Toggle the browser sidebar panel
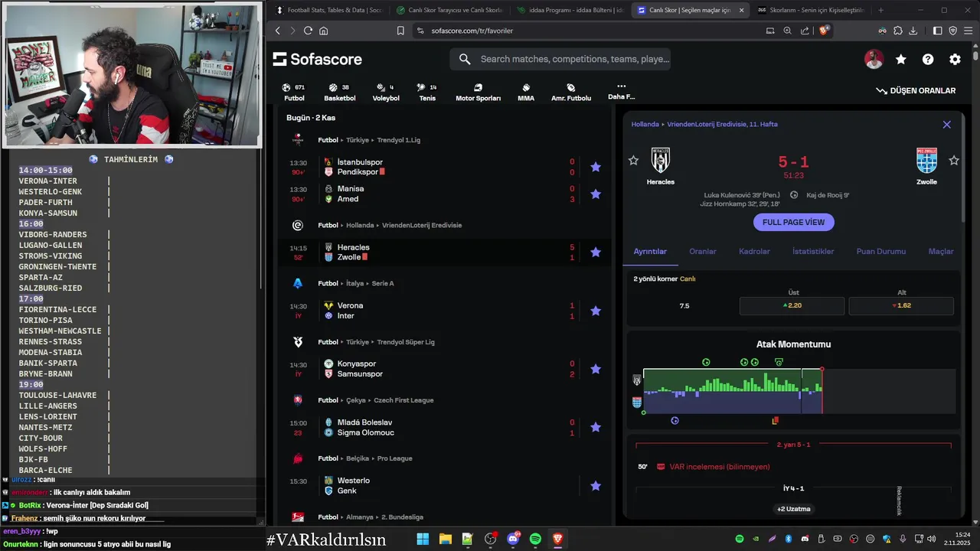The image size is (980, 551). tap(938, 31)
